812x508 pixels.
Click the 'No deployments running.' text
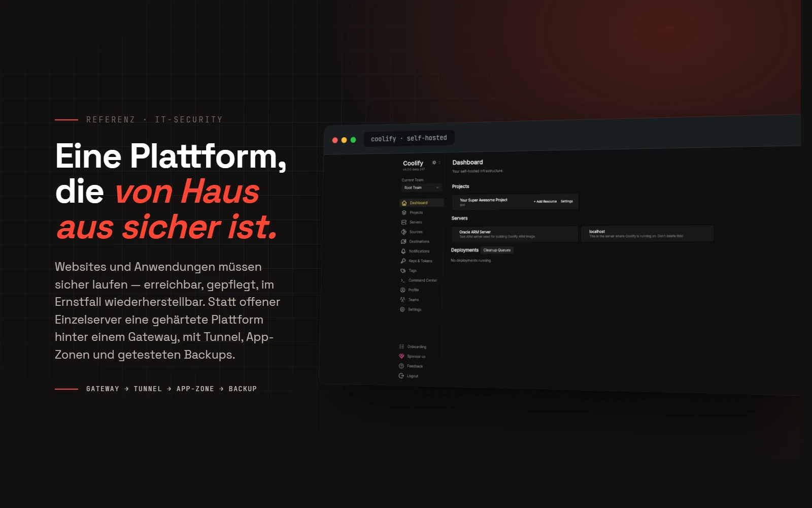[x=471, y=261]
